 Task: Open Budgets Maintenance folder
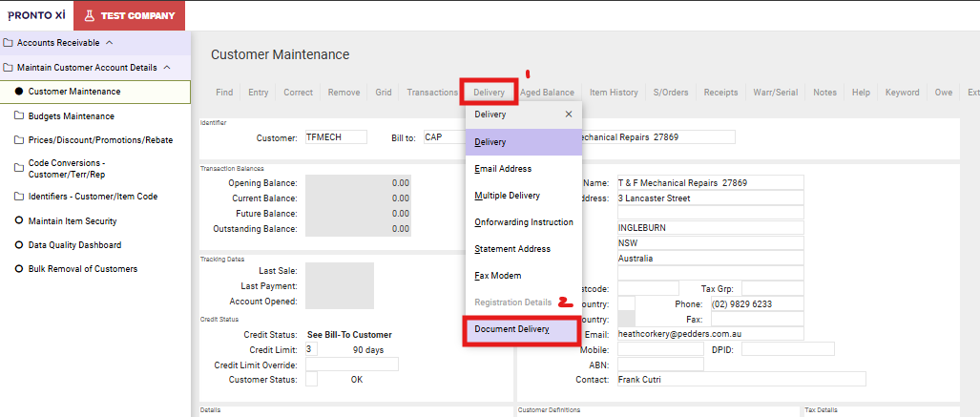(x=71, y=116)
